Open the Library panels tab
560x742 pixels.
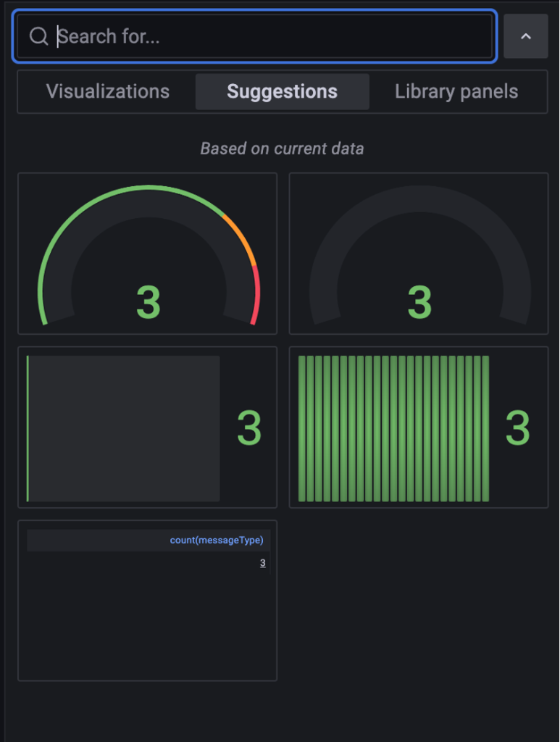(456, 91)
